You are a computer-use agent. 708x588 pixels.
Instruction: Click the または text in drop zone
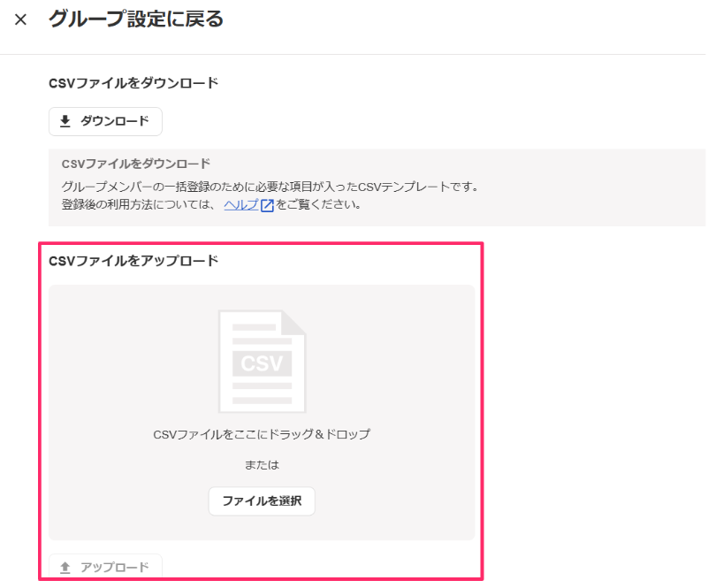[x=262, y=465]
